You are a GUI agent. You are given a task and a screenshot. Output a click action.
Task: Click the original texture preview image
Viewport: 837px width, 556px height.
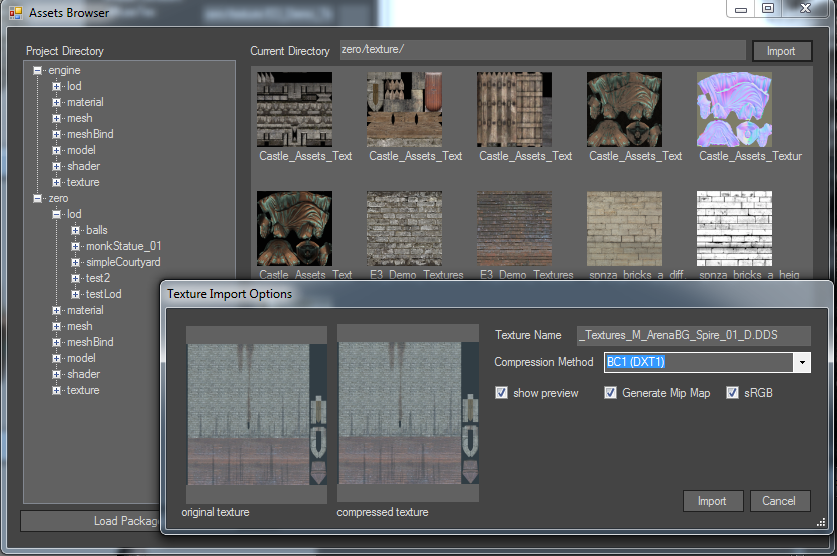257,415
